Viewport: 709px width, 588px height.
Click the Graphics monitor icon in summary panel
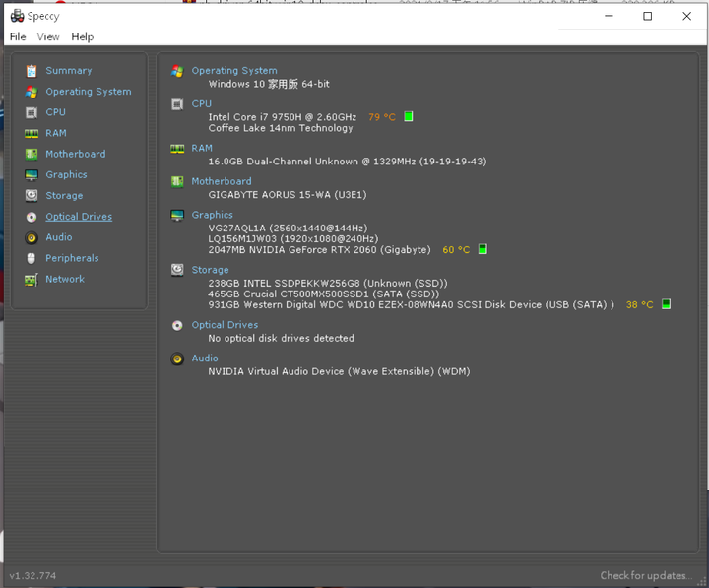click(x=177, y=216)
